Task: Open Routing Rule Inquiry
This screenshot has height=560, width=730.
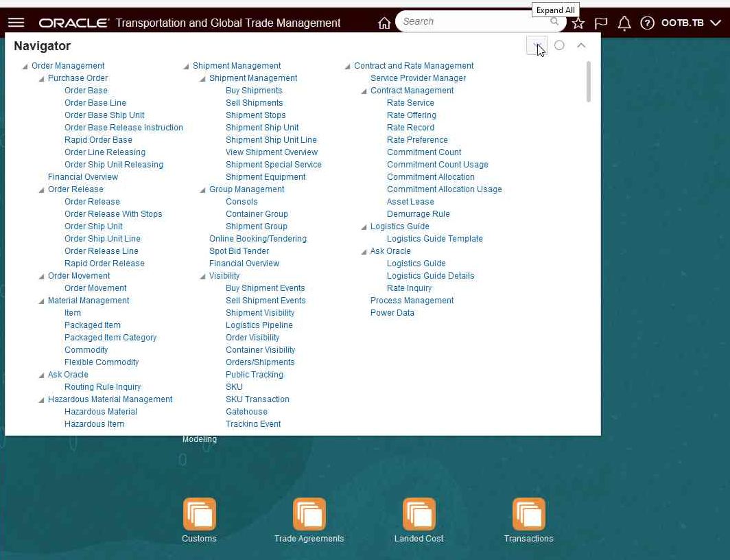Action: (x=102, y=386)
